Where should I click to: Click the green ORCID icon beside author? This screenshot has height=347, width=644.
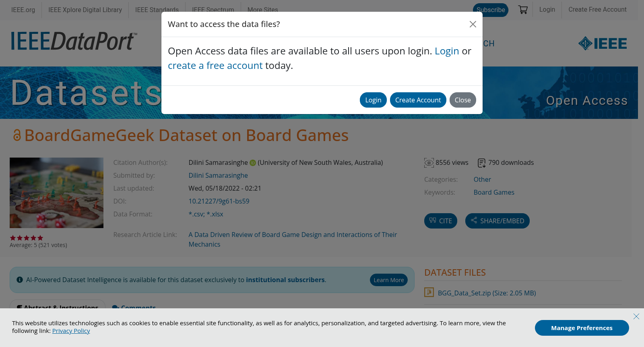[x=253, y=163]
